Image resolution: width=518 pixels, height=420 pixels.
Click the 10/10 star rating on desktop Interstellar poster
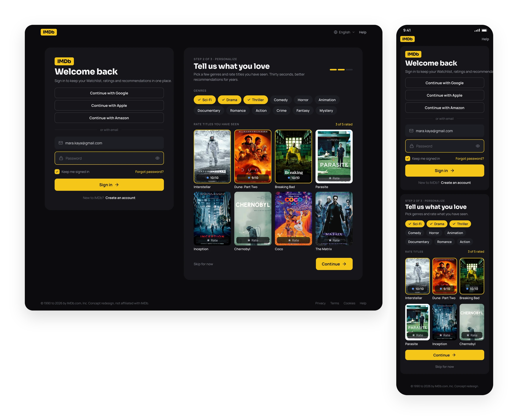[212, 178]
